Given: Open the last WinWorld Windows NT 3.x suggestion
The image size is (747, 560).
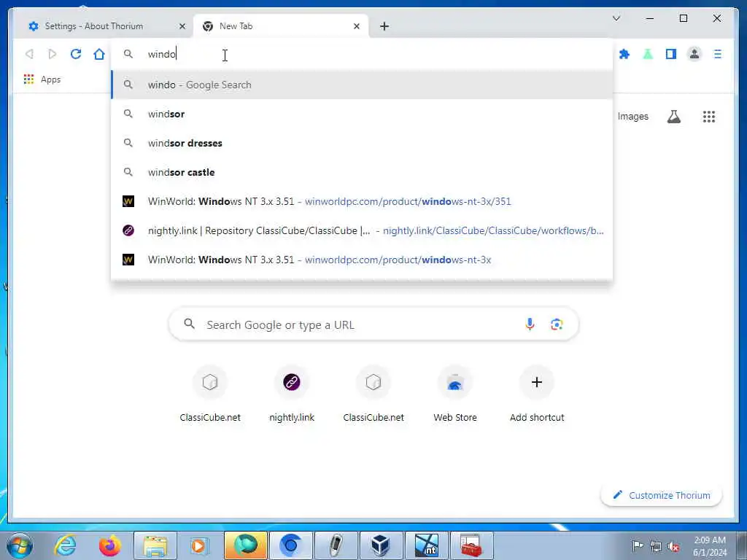Looking at the screenshot, I should click(x=362, y=260).
